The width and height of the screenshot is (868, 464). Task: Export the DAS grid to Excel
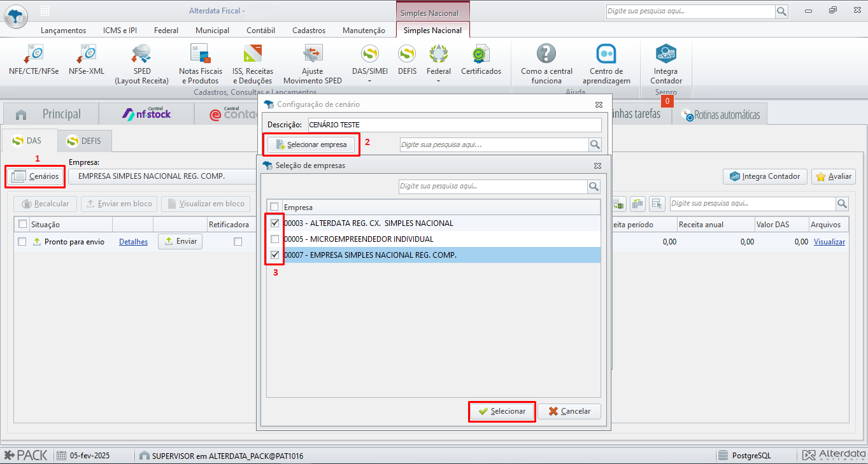tap(618, 204)
